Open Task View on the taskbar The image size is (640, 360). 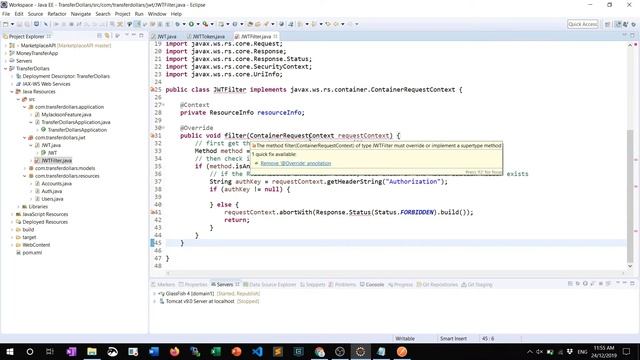[x=50, y=351]
